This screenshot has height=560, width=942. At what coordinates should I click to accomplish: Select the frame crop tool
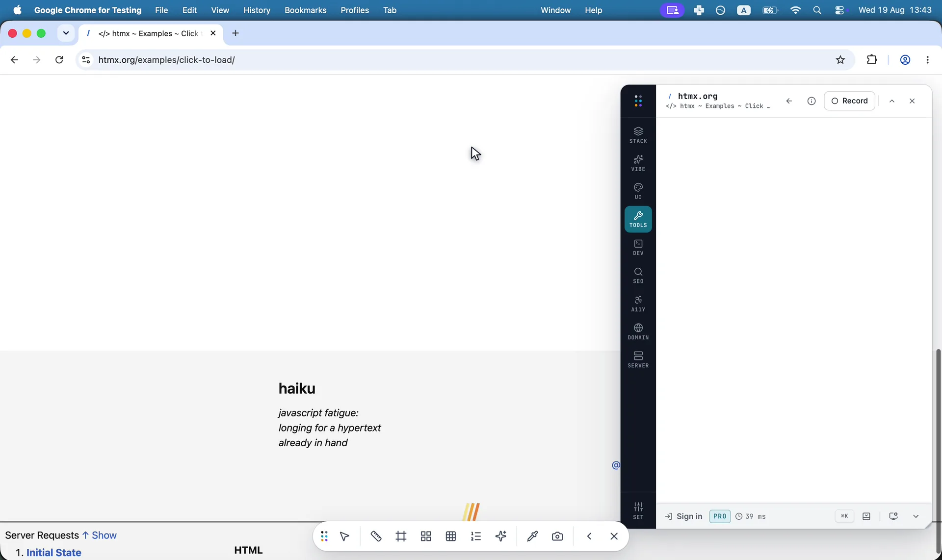point(401,536)
